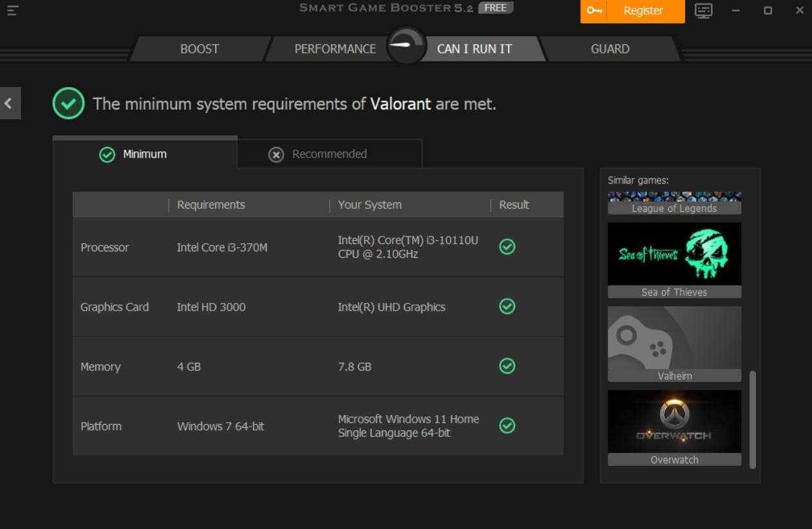Open the GUARD tab

610,49
